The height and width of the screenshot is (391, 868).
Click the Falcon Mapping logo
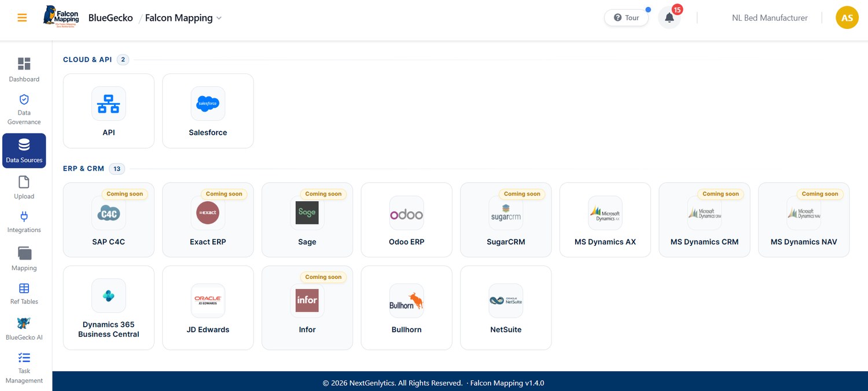(x=61, y=17)
